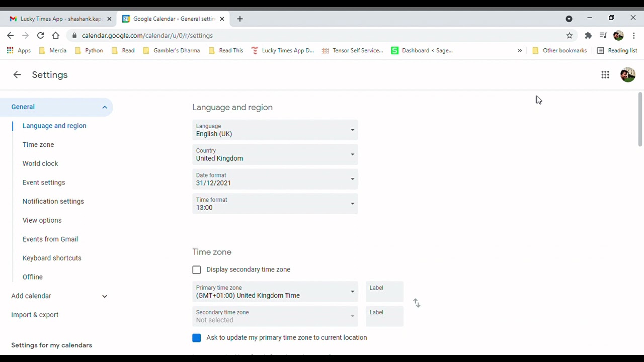The height and width of the screenshot is (362, 644).
Task: Go to the browser home page
Action: coord(56,36)
